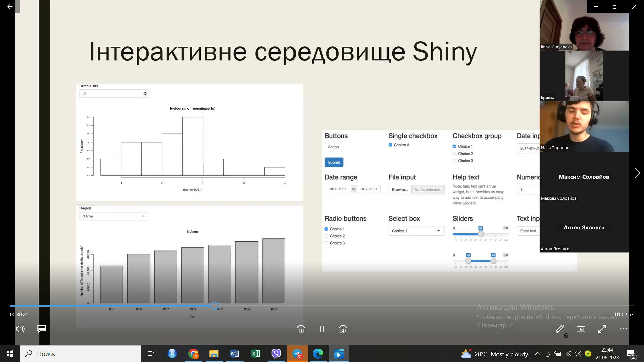Mute the video volume
644x362 pixels.
(20, 329)
